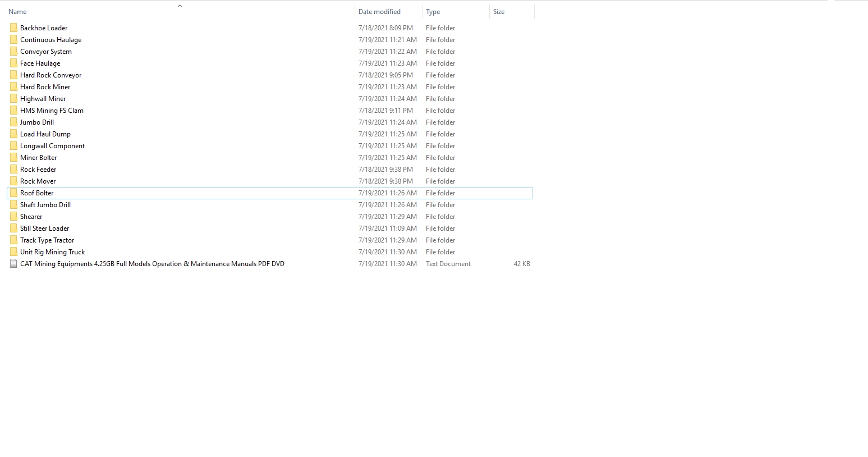Screen dimensions: 868x457
Task: Select the Hard Rock Conveyor folder name
Action: tap(50, 75)
